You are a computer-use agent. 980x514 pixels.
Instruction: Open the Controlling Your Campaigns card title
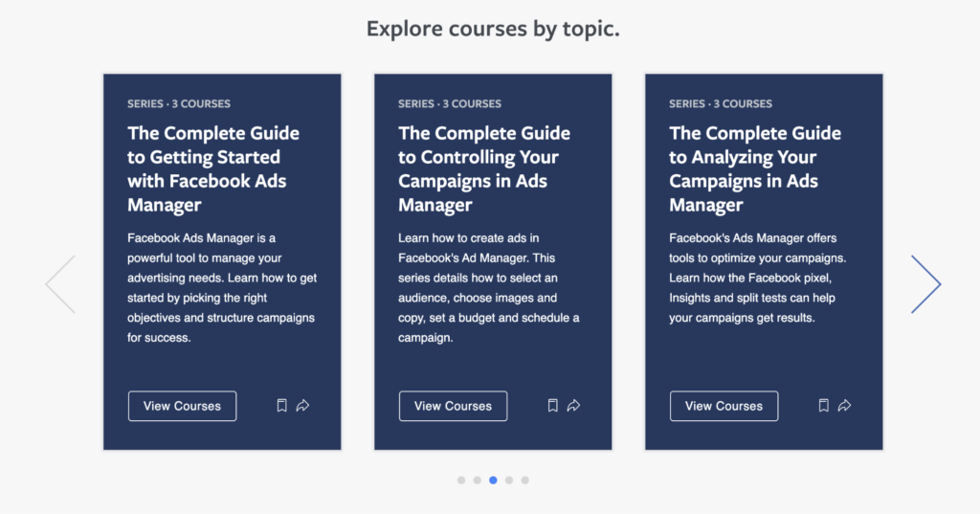(x=484, y=168)
